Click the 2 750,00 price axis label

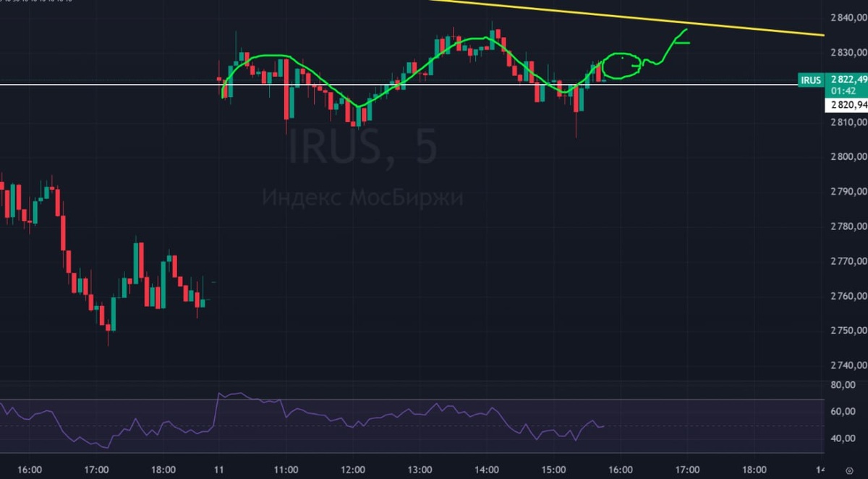(x=847, y=330)
